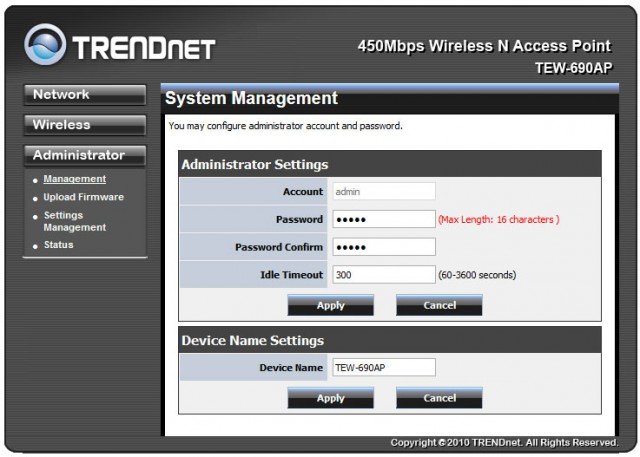Apply the Device Name Settings
Screen dimensions: 640x457
(x=330, y=398)
